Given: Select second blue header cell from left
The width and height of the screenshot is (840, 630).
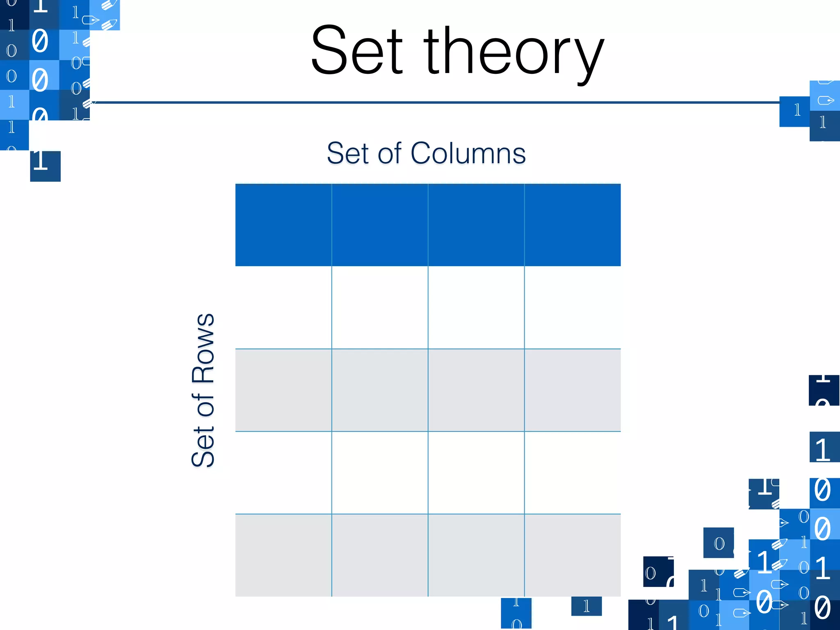Looking at the screenshot, I should [380, 225].
